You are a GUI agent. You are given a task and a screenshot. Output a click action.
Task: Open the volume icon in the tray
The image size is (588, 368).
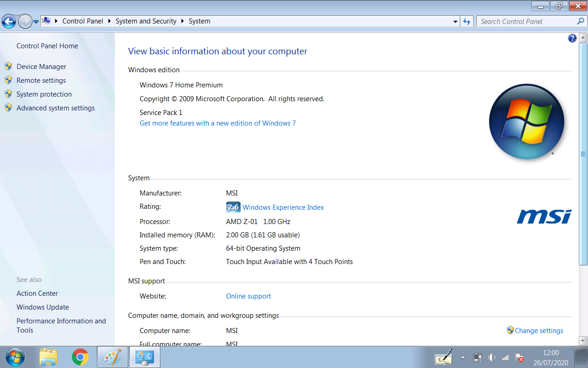pyautogui.click(x=491, y=357)
